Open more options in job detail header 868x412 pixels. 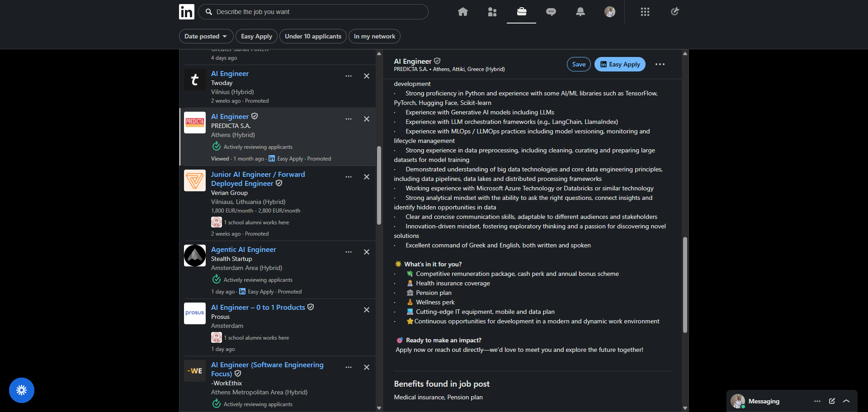tap(660, 64)
